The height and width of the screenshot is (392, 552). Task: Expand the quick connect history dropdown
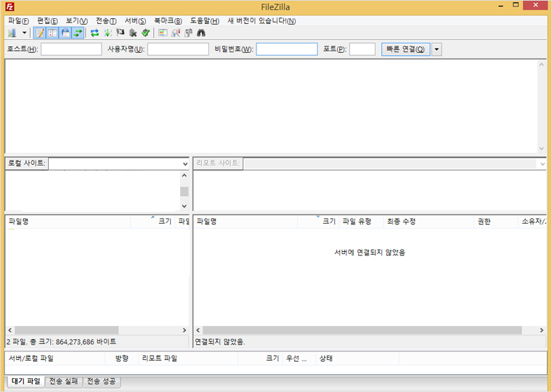point(437,49)
